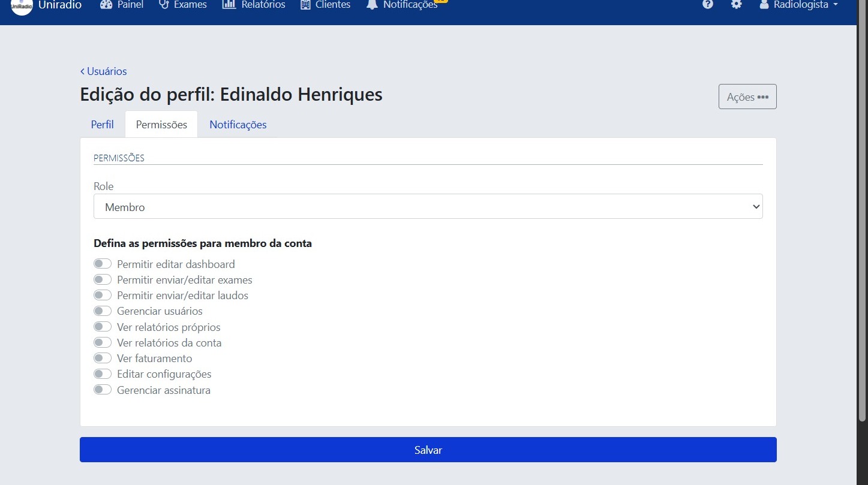868x485 pixels.
Task: Switch to the Perfil tab
Action: (x=102, y=124)
